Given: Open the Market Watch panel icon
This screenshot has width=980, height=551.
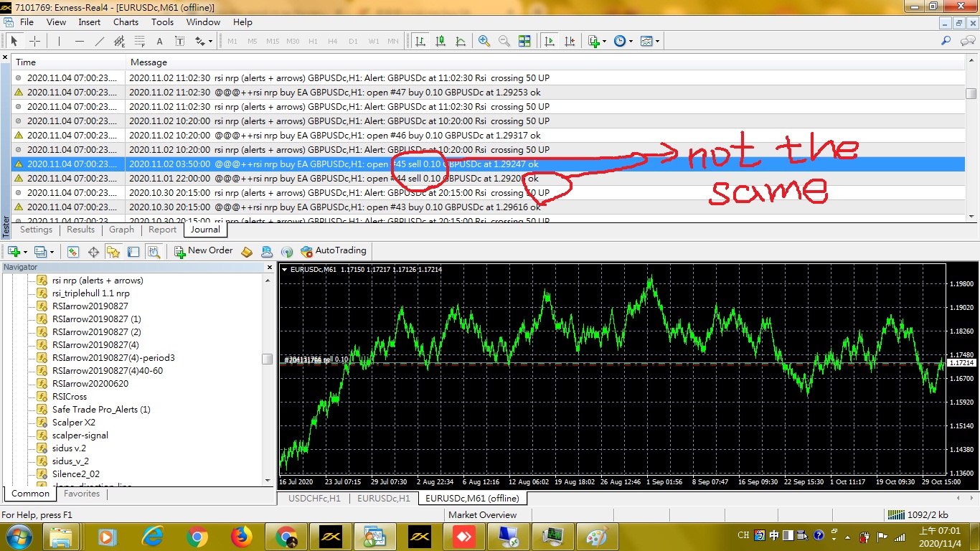Looking at the screenshot, I should (73, 251).
